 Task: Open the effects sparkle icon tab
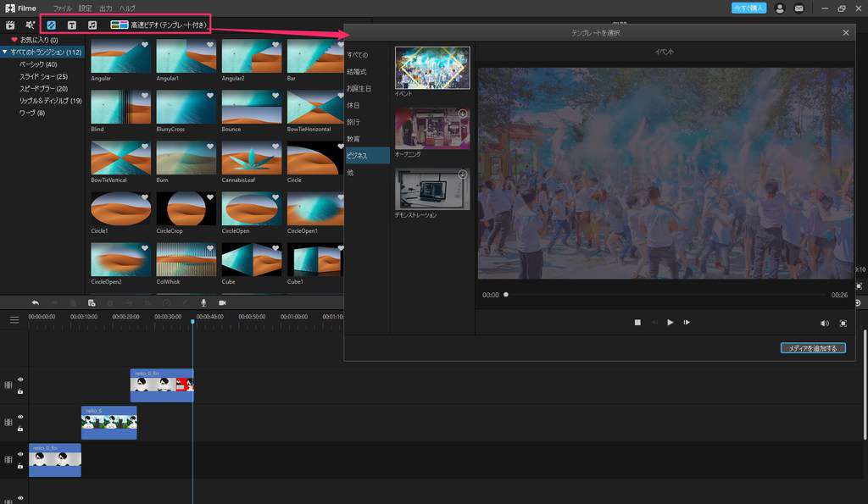(x=30, y=25)
